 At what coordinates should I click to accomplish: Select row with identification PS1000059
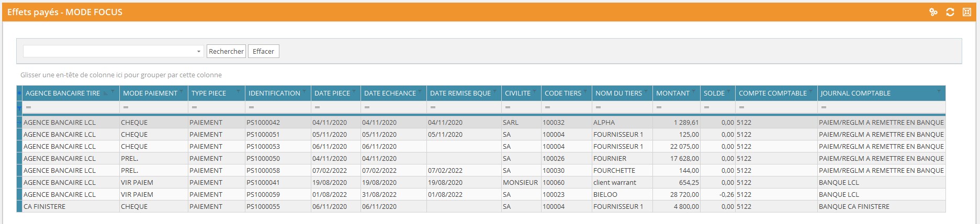click(263, 195)
